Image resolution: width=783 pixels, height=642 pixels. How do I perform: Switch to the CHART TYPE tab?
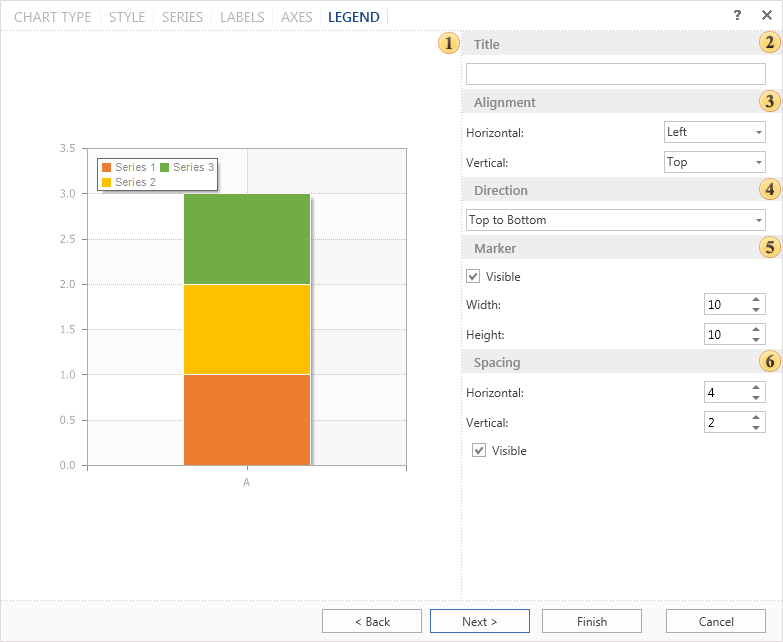pyautogui.click(x=52, y=17)
